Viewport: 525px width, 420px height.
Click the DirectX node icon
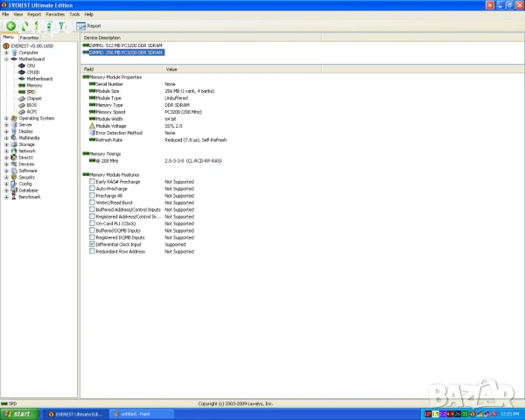tap(14, 157)
